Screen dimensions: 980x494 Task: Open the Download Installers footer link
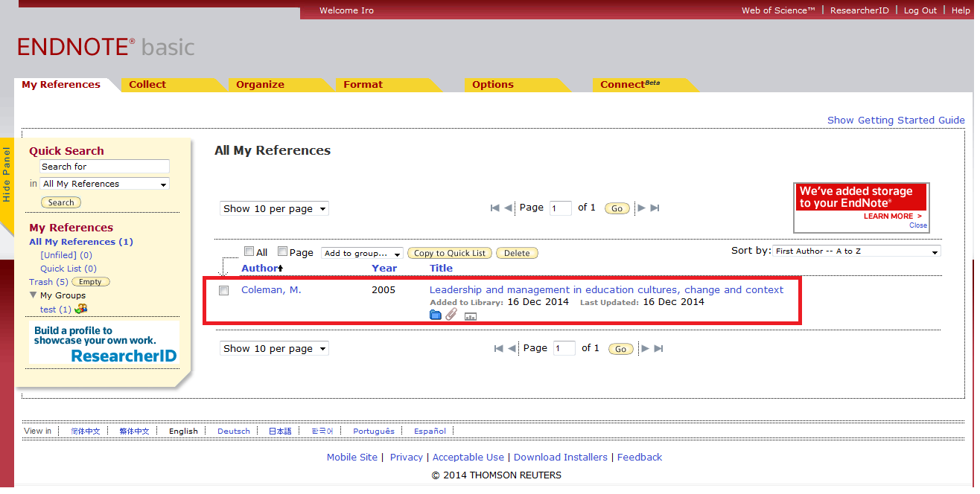click(560, 458)
